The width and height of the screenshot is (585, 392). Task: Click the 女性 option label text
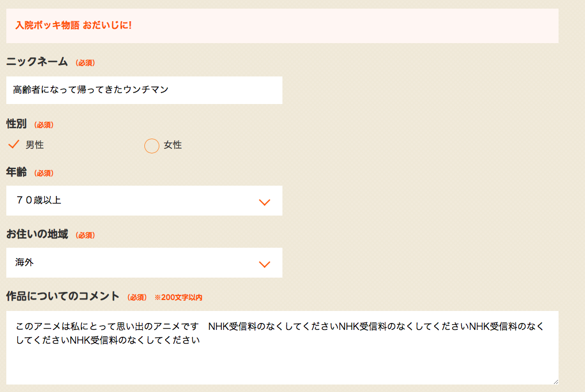pyautogui.click(x=173, y=145)
